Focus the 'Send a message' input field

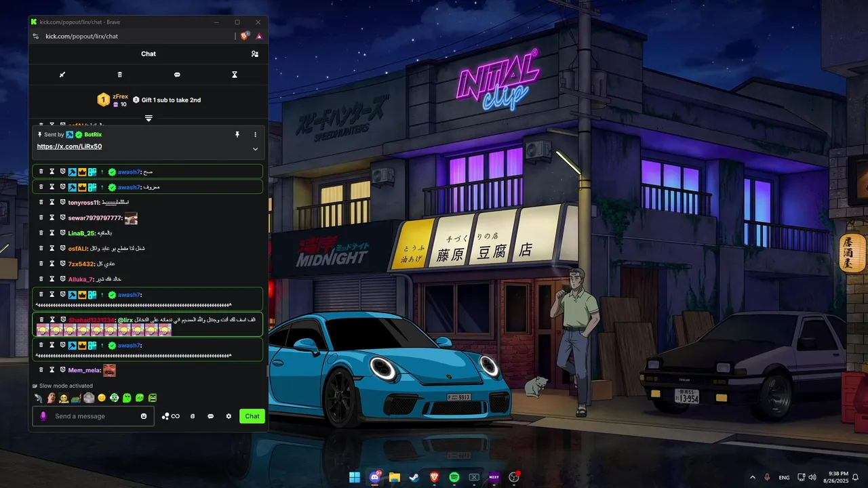pos(94,416)
